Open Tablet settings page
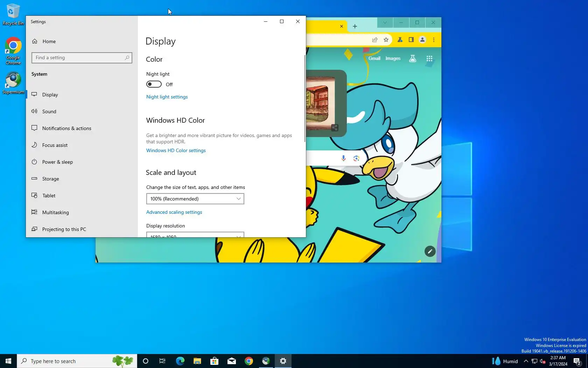 pyautogui.click(x=82, y=196)
